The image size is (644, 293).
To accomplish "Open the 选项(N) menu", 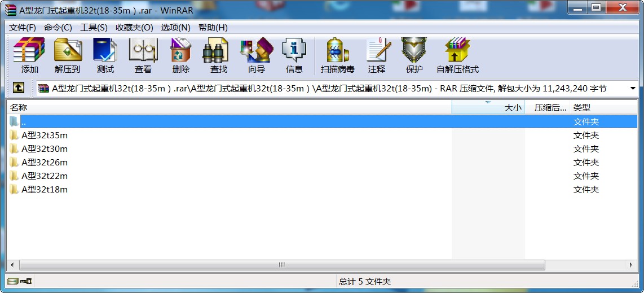I will (175, 27).
